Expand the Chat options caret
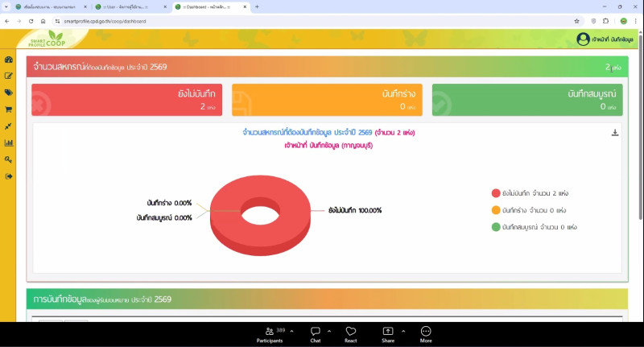The height and width of the screenshot is (347, 644). click(329, 331)
